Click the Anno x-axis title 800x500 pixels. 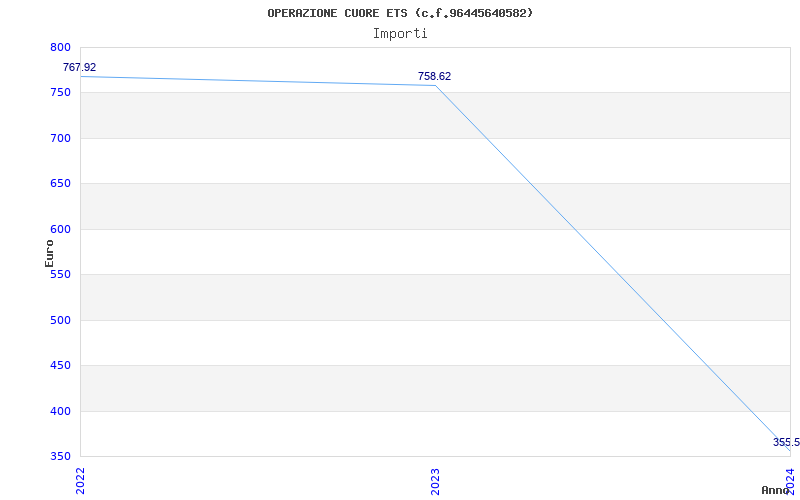click(x=776, y=490)
